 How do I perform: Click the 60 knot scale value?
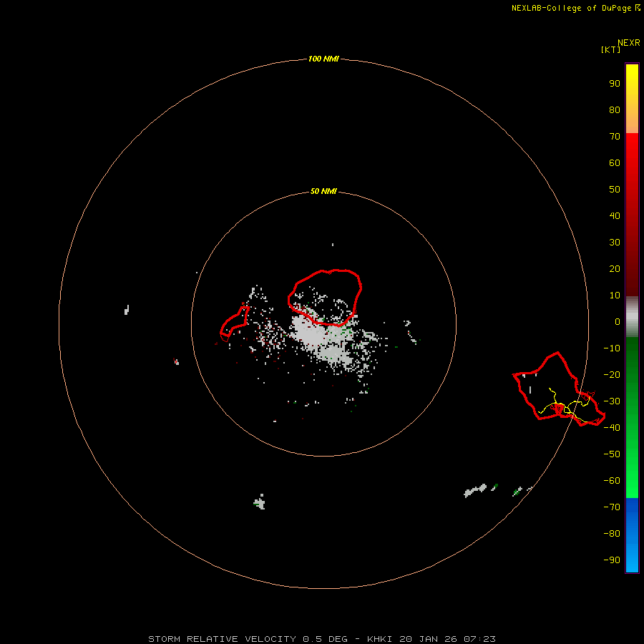615,163
